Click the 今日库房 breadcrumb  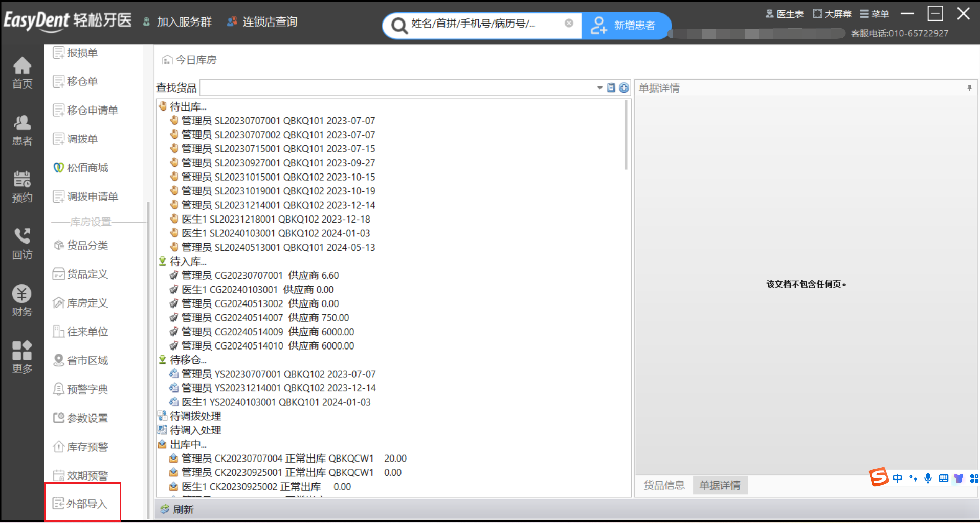pyautogui.click(x=189, y=60)
